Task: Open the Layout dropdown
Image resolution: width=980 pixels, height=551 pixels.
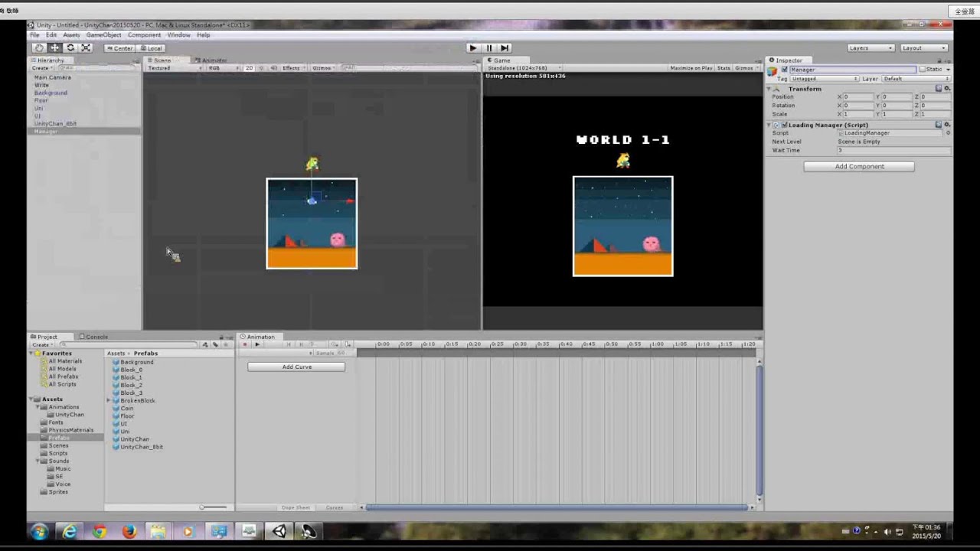Action: click(x=924, y=48)
